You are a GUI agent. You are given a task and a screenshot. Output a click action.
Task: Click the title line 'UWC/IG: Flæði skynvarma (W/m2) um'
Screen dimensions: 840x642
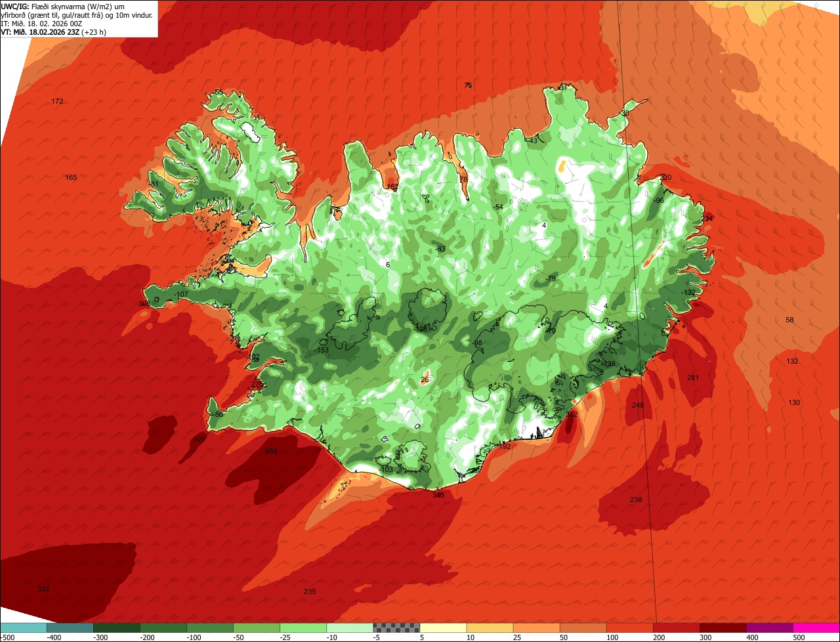click(63, 6)
